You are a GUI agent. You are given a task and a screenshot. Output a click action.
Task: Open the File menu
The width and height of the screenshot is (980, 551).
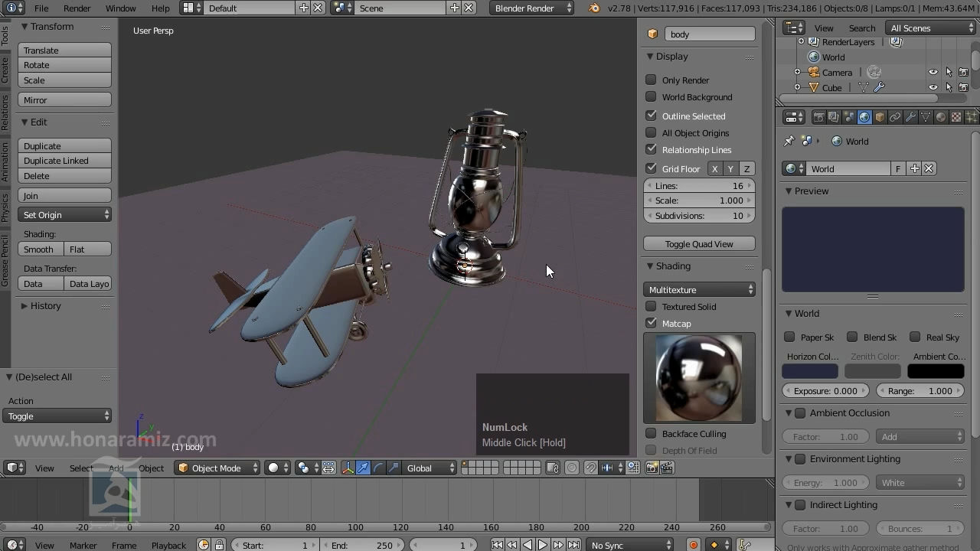41,8
